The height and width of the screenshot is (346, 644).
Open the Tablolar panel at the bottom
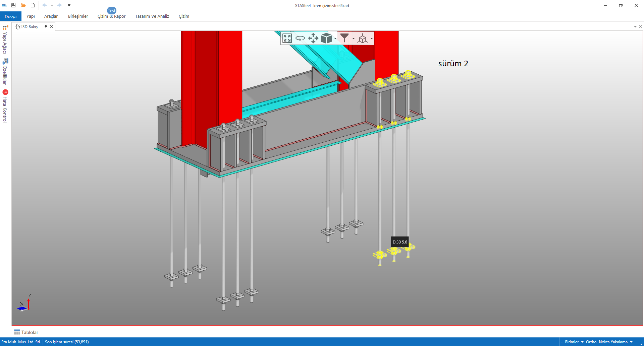tap(26, 332)
